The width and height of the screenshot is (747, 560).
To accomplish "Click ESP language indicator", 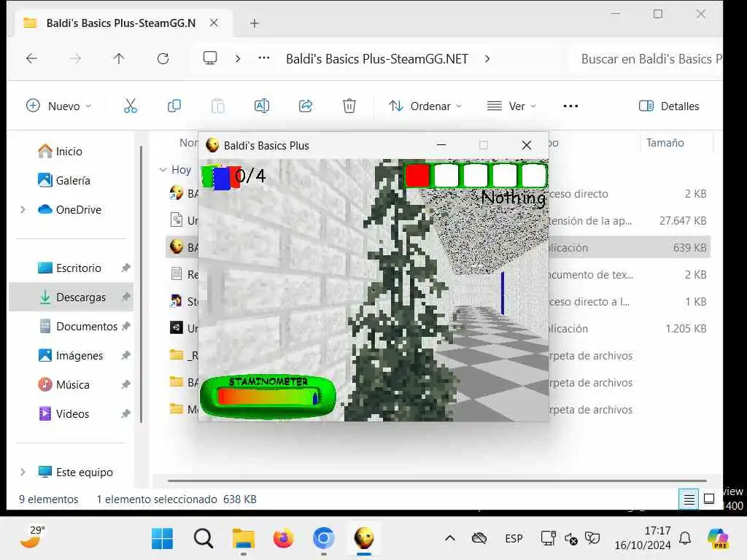I will 514,539.
